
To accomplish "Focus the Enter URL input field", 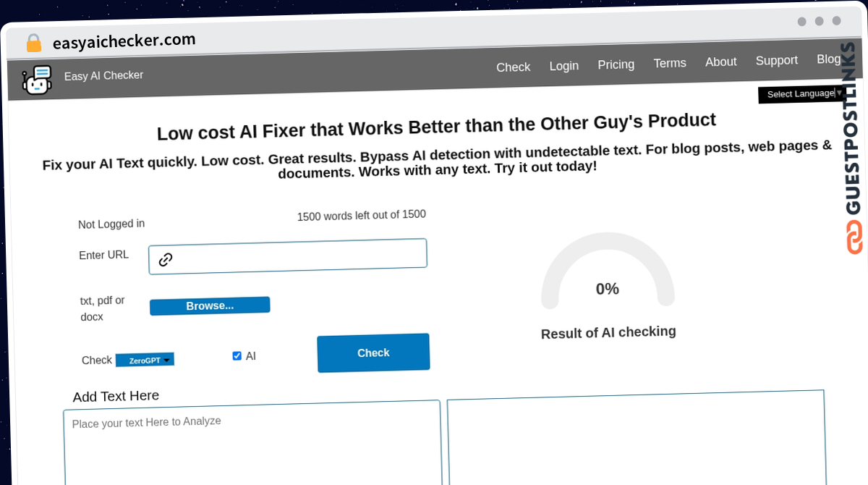I will click(x=288, y=256).
